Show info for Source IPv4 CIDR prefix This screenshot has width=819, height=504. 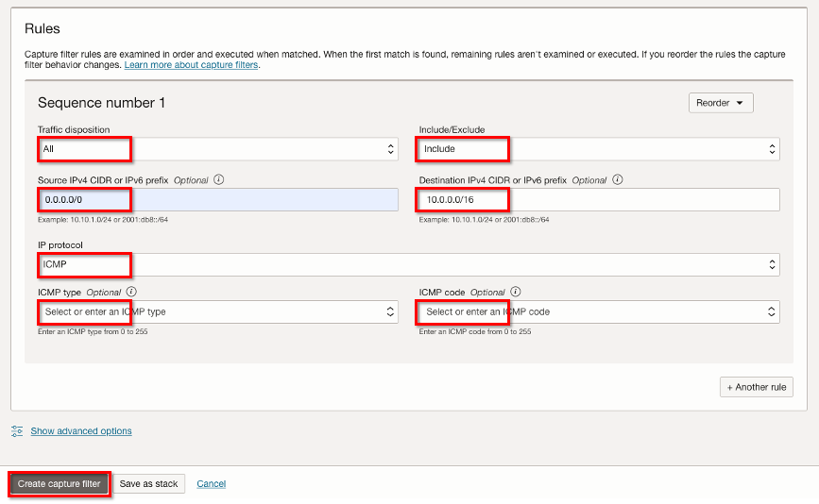click(x=219, y=179)
